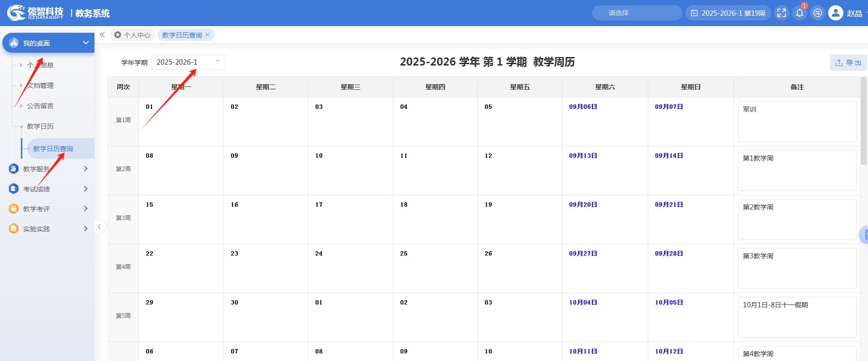Collapse the 我的桌面 menu section
The image size is (868, 361).
[86, 43]
